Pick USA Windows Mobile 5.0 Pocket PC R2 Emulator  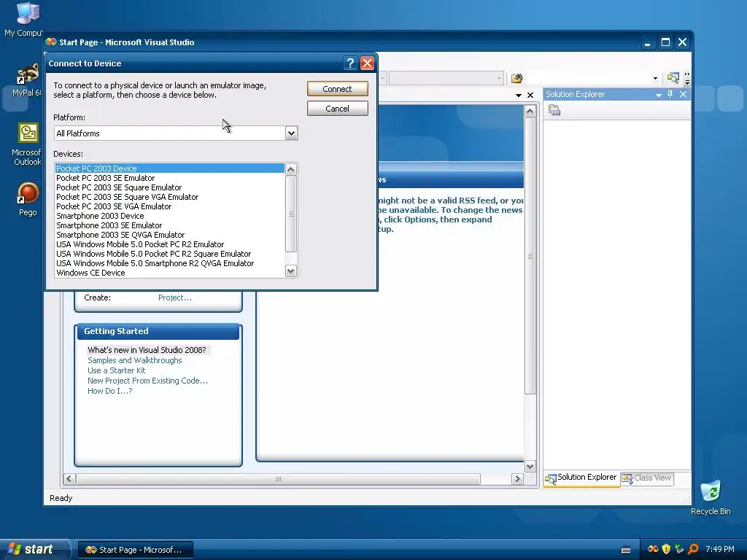pyautogui.click(x=170, y=244)
